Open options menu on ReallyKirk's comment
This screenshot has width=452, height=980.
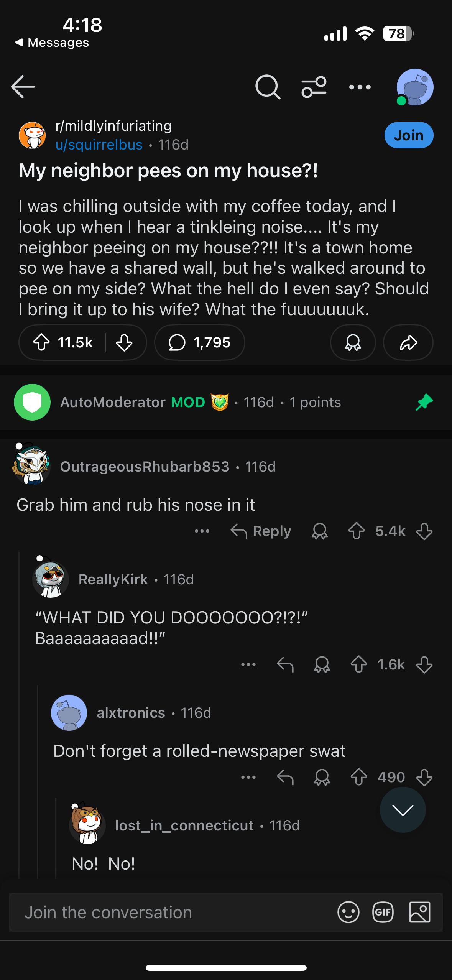(x=248, y=664)
